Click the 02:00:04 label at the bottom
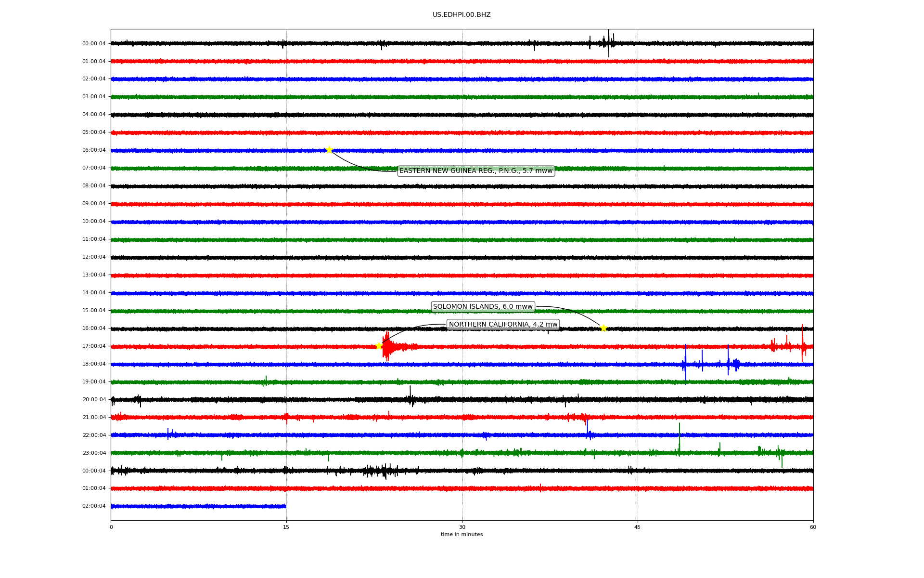 [x=94, y=506]
